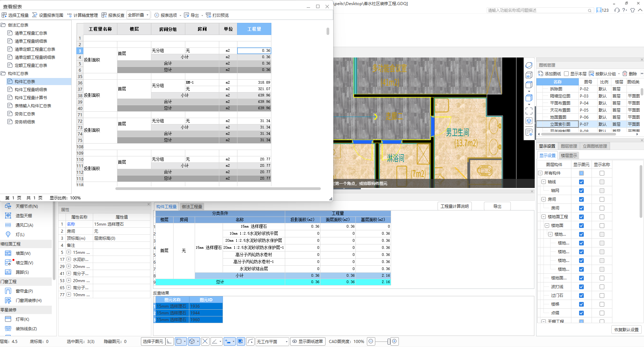Click dashed-frame zoom region icon
Image resolution: width=644 pixels, height=347 pixels.
click(529, 111)
